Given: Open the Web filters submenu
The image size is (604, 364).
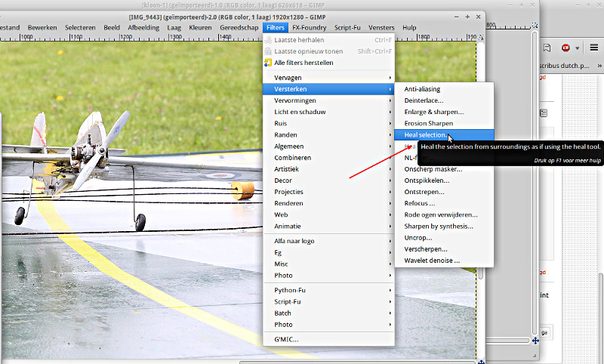Looking at the screenshot, I should click(x=328, y=215).
